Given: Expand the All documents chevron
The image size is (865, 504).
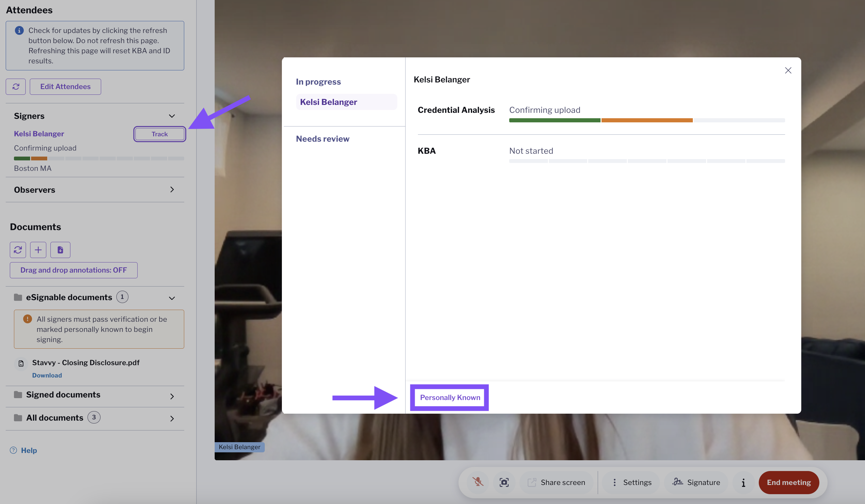Looking at the screenshot, I should pos(172,418).
